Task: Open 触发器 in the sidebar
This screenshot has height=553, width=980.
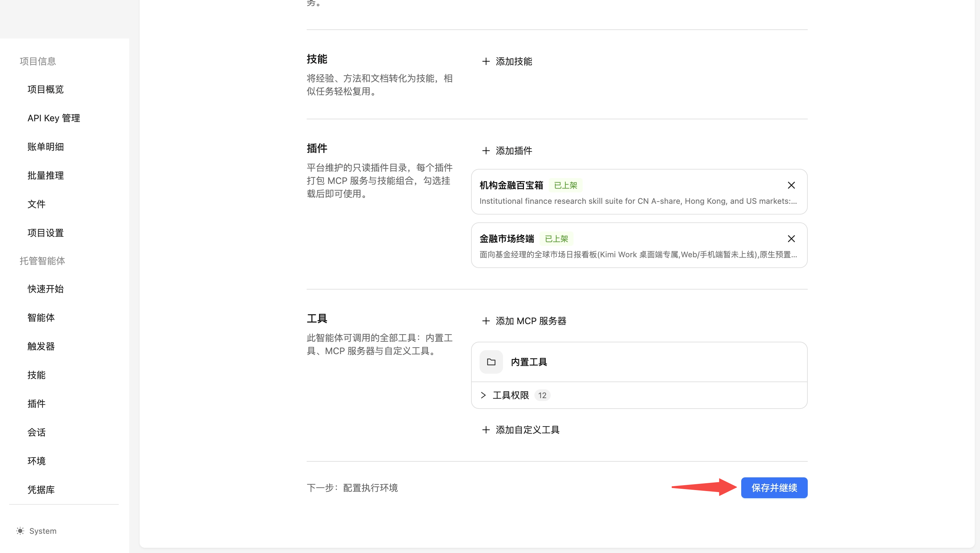Action: click(41, 346)
